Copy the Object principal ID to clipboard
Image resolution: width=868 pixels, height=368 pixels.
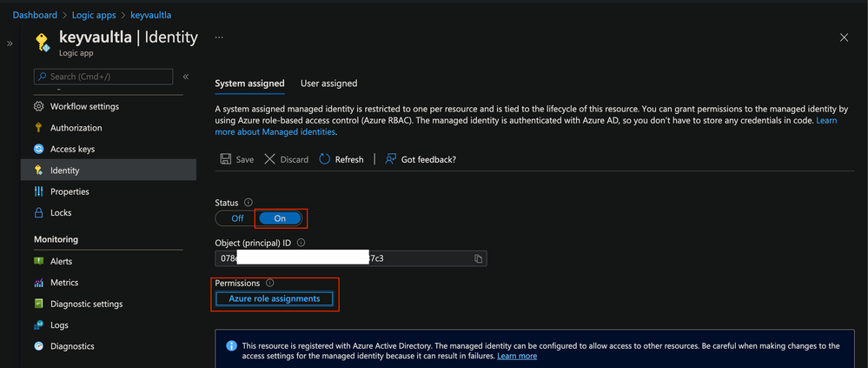click(x=478, y=259)
